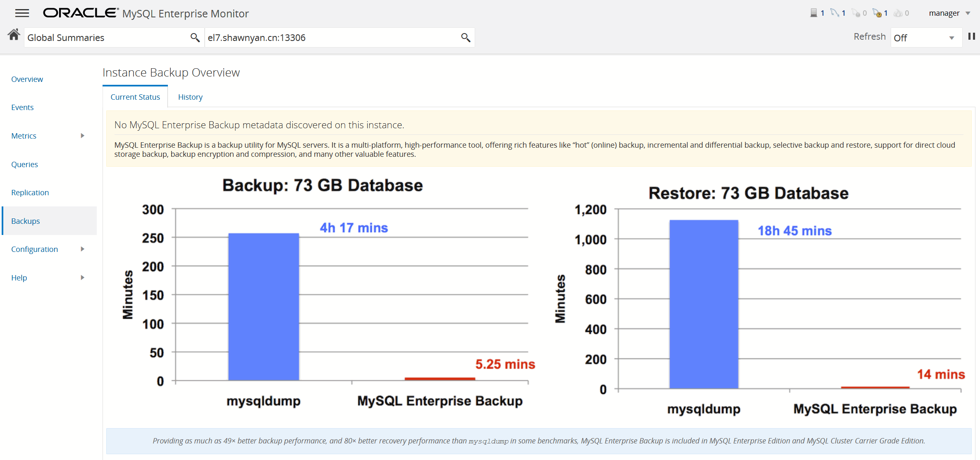
Task: Go to Queries in the sidebar
Action: (24, 164)
